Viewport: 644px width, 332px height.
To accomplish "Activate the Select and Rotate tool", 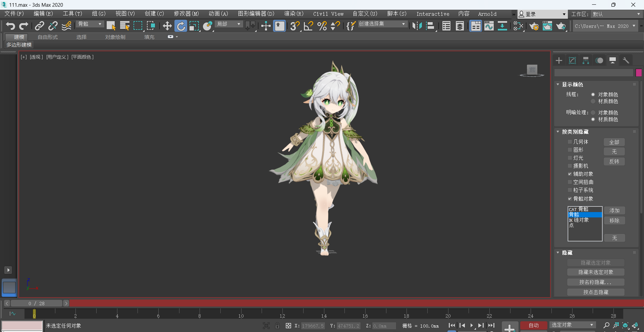I will [x=181, y=26].
